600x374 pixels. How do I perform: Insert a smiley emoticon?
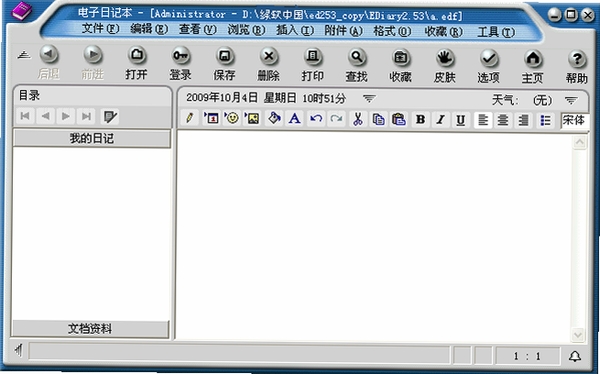(232, 118)
